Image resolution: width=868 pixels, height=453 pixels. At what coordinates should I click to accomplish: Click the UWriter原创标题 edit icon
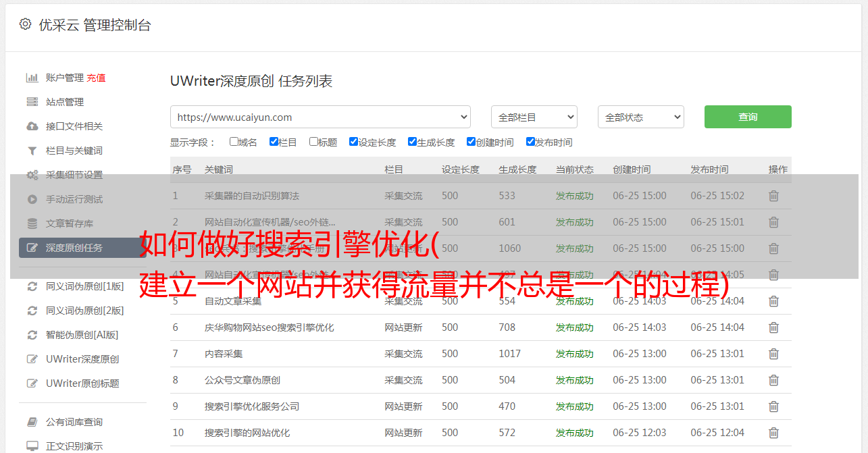coord(32,383)
